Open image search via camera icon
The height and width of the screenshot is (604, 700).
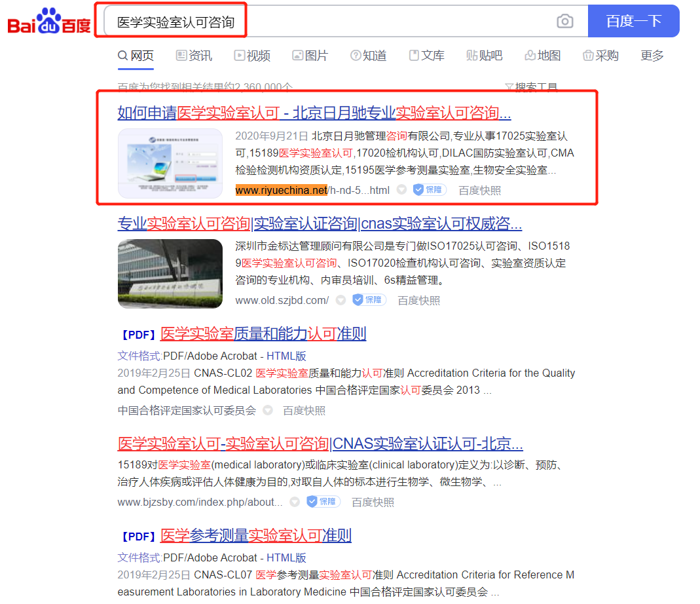pyautogui.click(x=564, y=21)
